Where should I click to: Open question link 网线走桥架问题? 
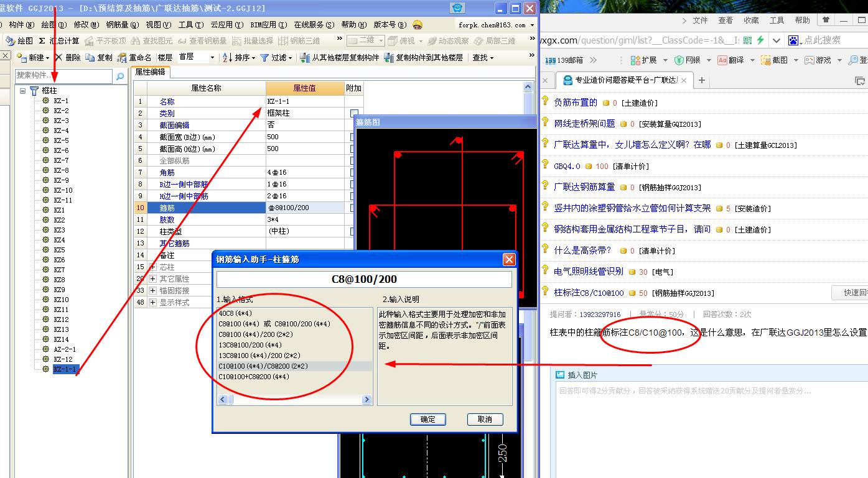click(x=584, y=124)
